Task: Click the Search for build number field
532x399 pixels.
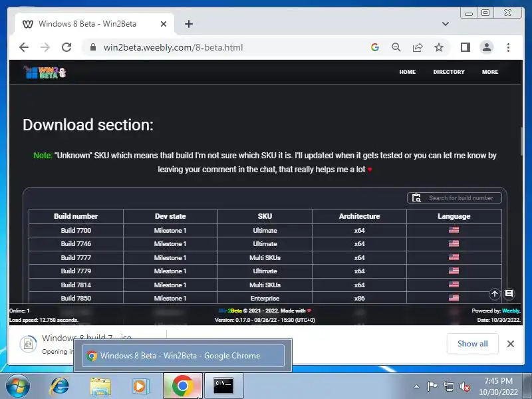Action: coord(454,198)
